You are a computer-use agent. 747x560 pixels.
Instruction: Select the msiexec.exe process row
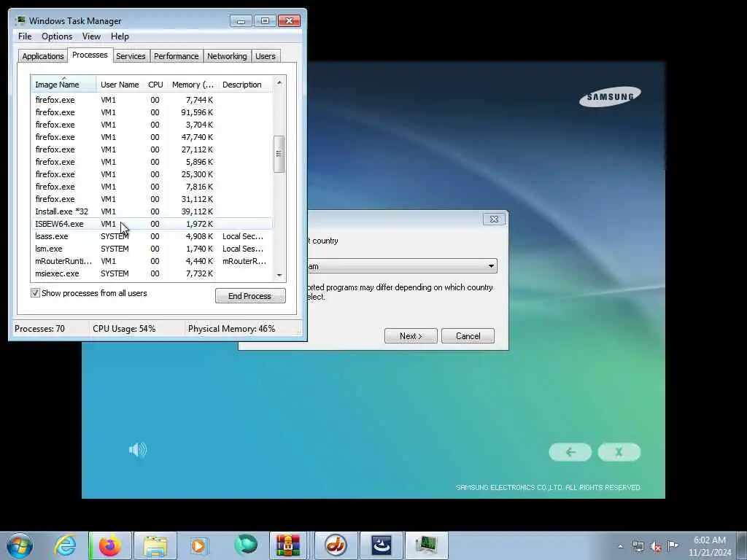[152, 273]
